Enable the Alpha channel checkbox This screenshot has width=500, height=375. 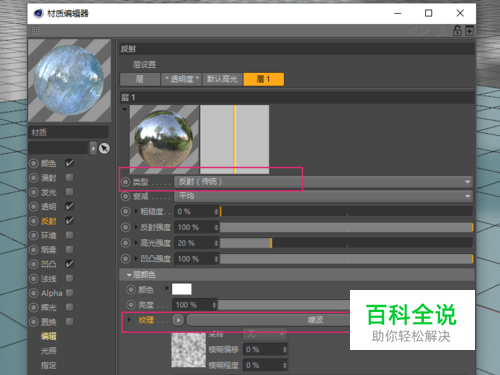pos(69,292)
